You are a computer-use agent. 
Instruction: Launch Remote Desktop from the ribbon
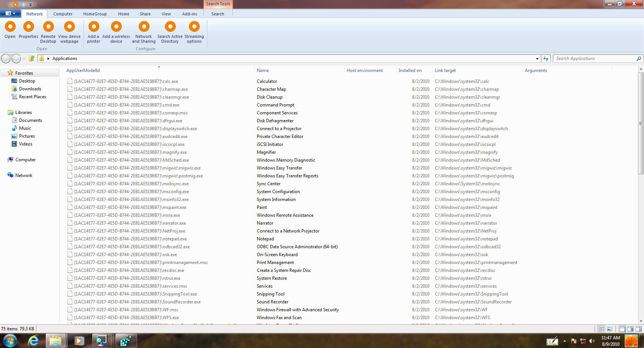click(48, 32)
